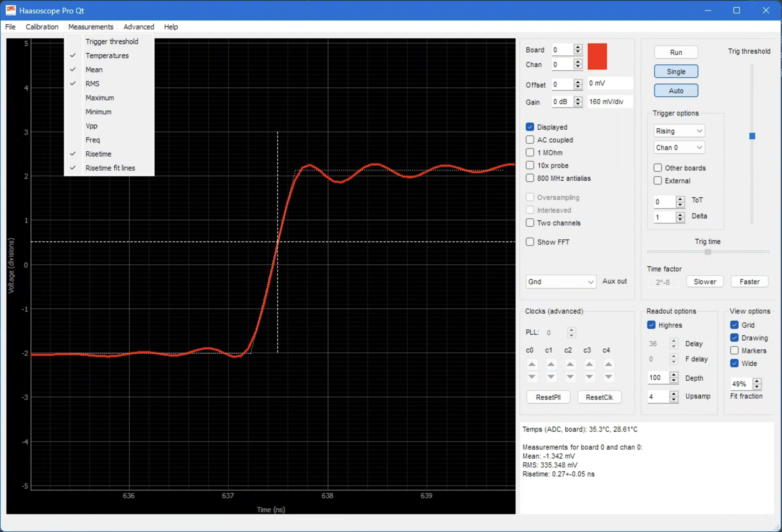Decrease the Offset stepper value
The height and width of the screenshot is (532, 782).
(x=578, y=87)
